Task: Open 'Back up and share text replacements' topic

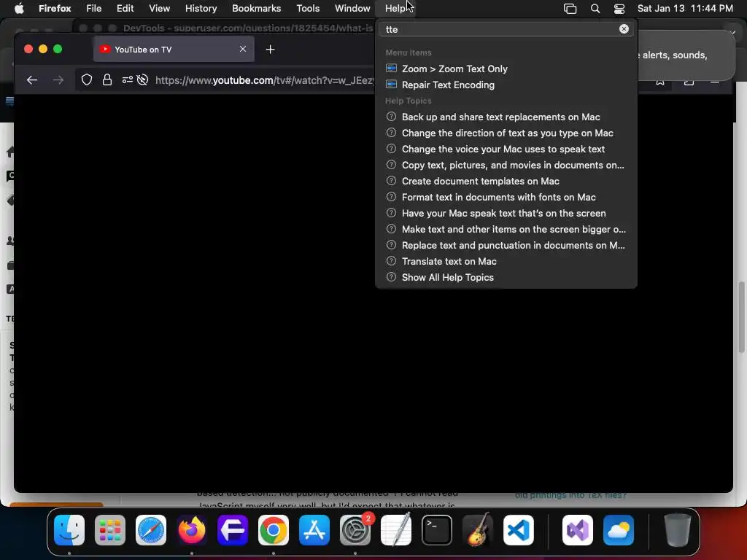Action: pyautogui.click(x=506, y=117)
